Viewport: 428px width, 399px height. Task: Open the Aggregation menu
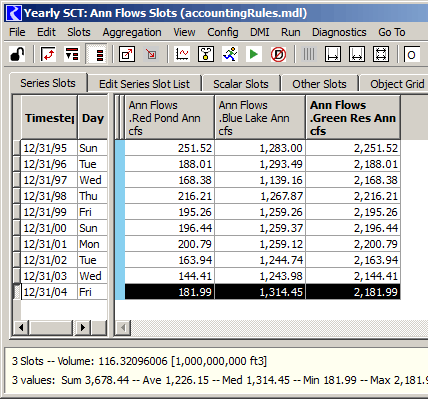point(132,32)
